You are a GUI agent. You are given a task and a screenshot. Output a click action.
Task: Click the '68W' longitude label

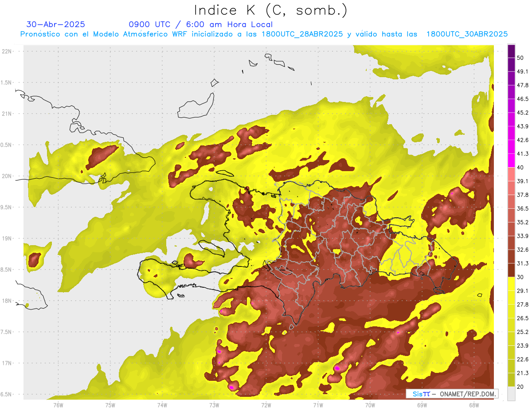point(473,405)
